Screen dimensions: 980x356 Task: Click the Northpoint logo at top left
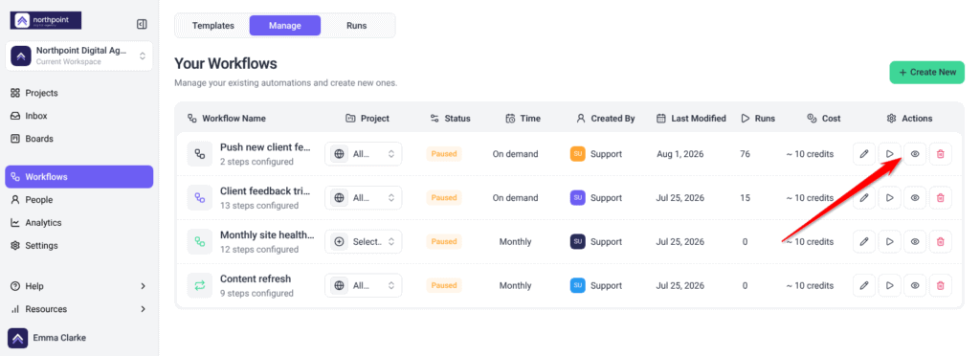[x=46, y=21]
